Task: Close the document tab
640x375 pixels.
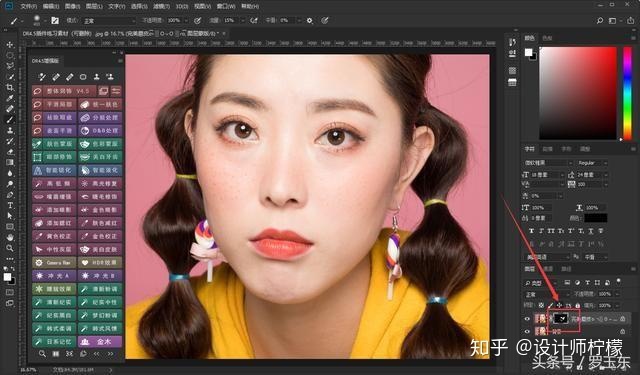Action: 224,33
